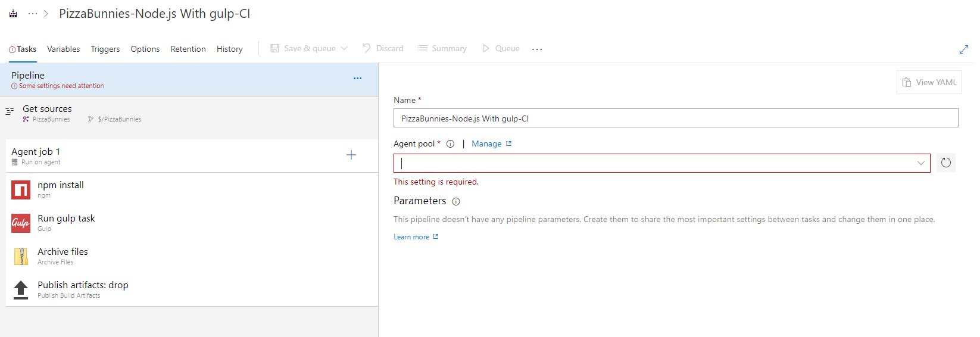This screenshot has width=980, height=337.
Task: Click the Save & queue button label
Action: 310,48
